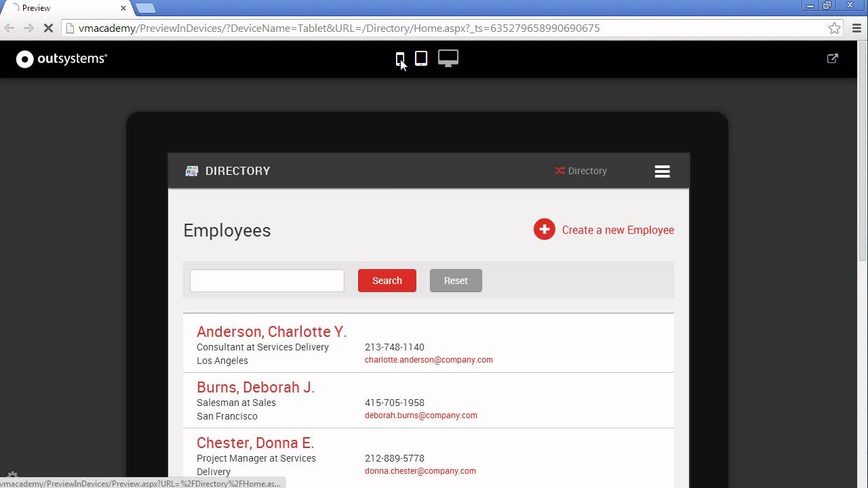
Task: Open Chester, Donna E. employee record
Action: tap(255, 443)
